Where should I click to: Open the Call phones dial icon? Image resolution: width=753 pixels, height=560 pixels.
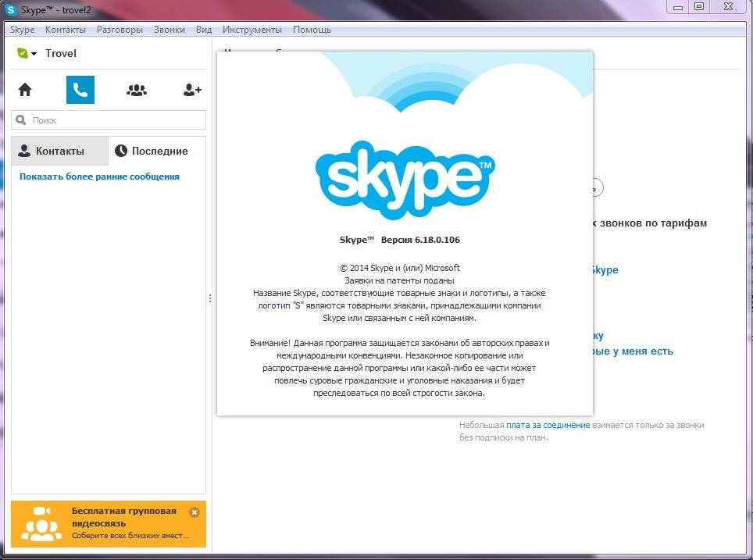pyautogui.click(x=80, y=90)
